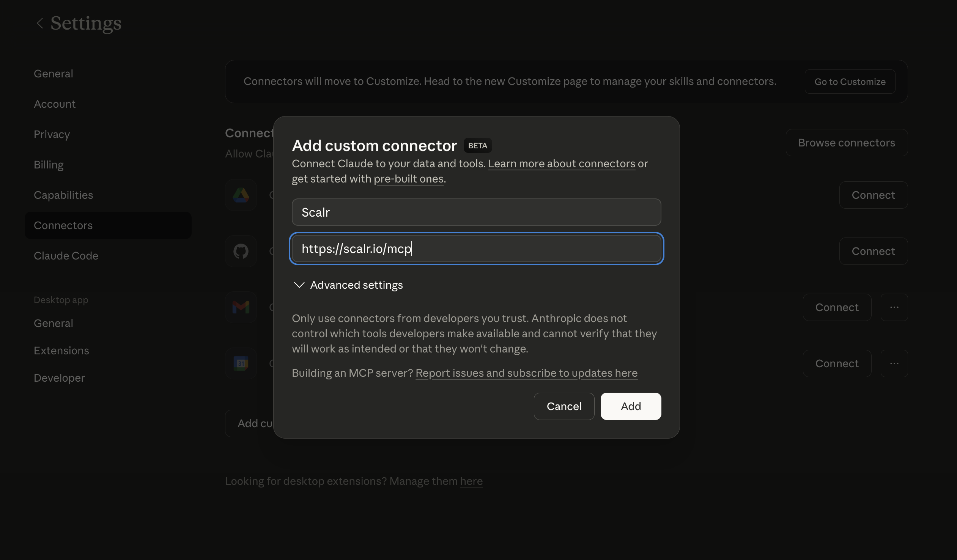This screenshot has height=560, width=957.
Task: Go to the Developer settings page
Action: [59, 378]
